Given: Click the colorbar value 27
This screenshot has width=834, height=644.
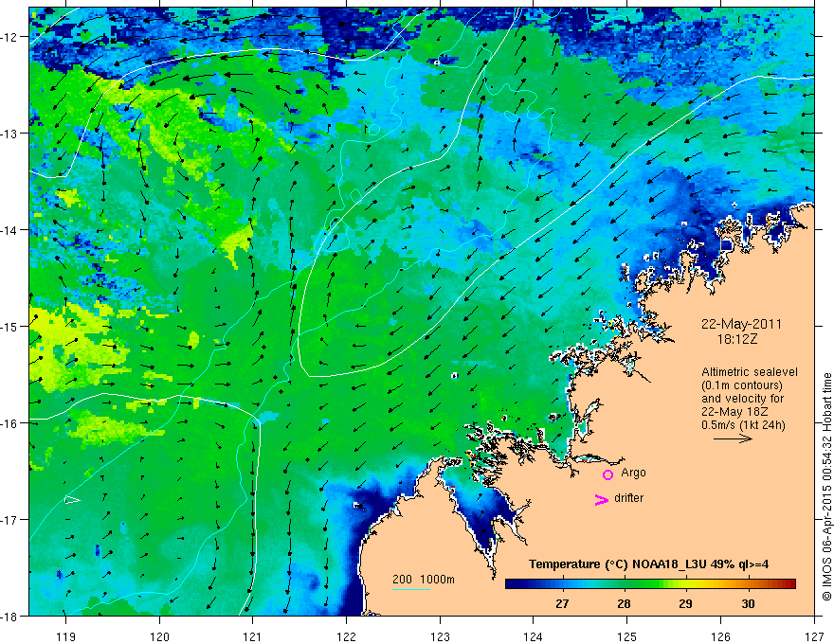Looking at the screenshot, I should pos(562,604).
